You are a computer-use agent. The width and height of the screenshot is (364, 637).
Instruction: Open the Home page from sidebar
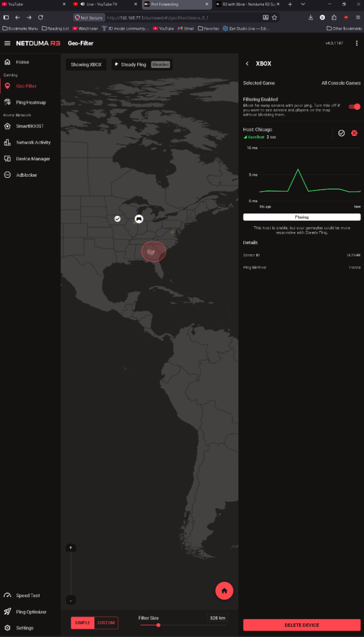22,62
